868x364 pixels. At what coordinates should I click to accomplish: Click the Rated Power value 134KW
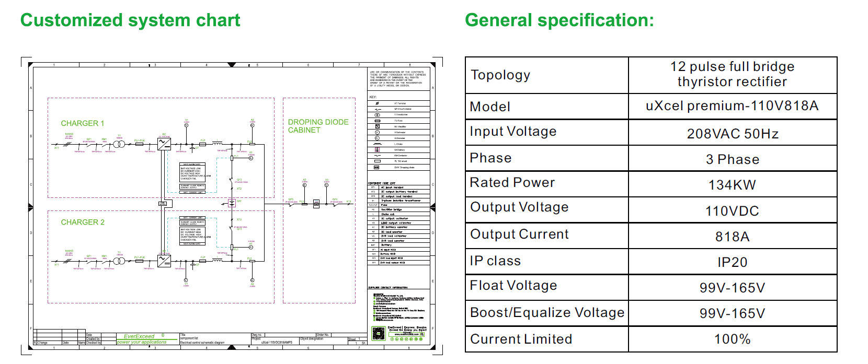(x=732, y=185)
